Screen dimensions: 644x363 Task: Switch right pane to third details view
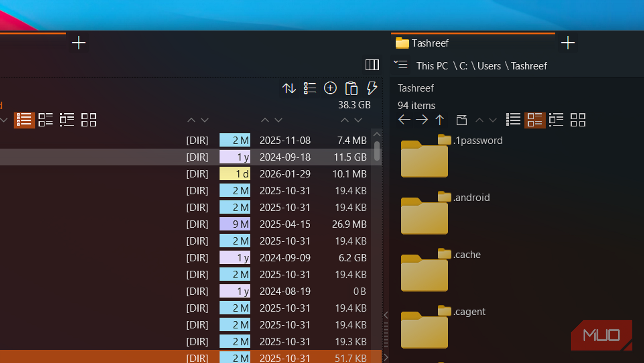point(556,120)
